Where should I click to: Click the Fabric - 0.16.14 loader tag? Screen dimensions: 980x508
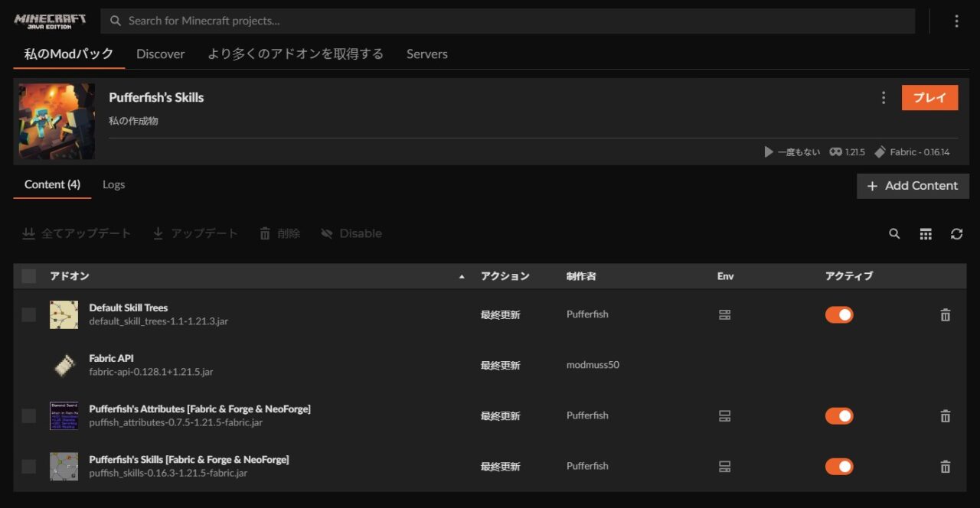912,152
